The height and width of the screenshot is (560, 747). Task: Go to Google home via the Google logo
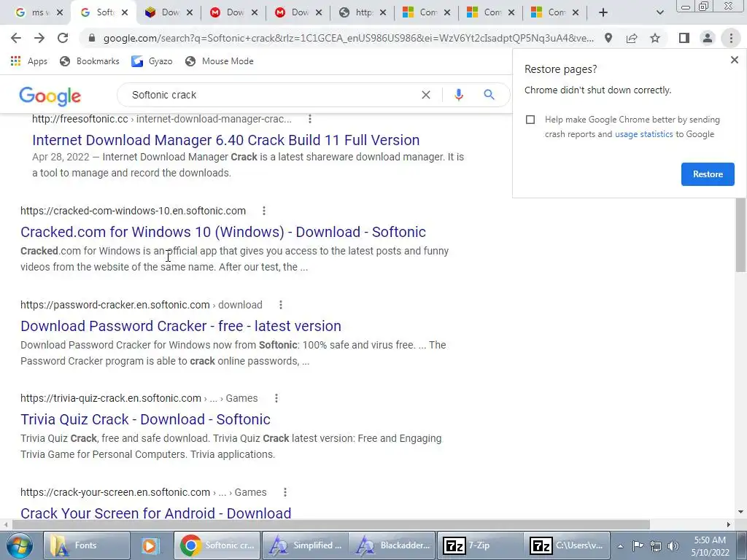tap(50, 96)
